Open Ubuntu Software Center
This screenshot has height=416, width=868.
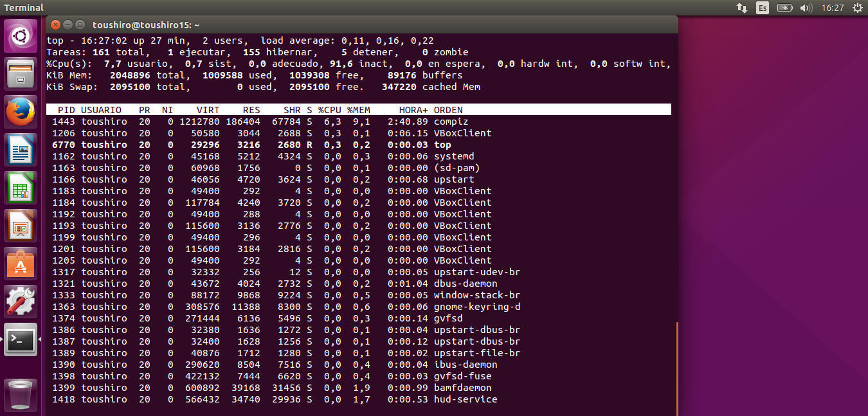click(21, 264)
